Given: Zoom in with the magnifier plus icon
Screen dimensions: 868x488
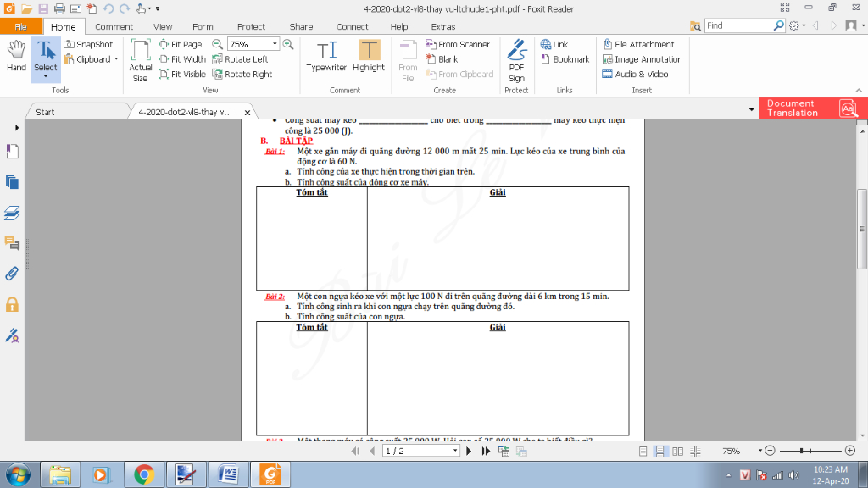Looking at the screenshot, I should click(x=288, y=44).
